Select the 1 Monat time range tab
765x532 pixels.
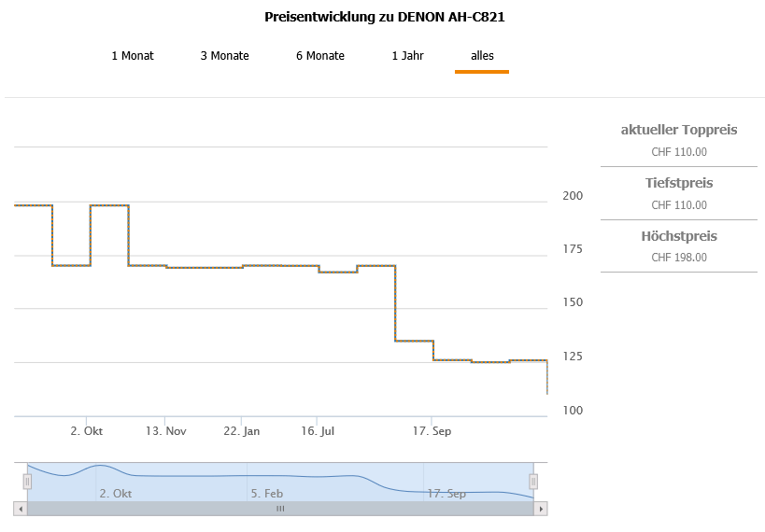(133, 56)
